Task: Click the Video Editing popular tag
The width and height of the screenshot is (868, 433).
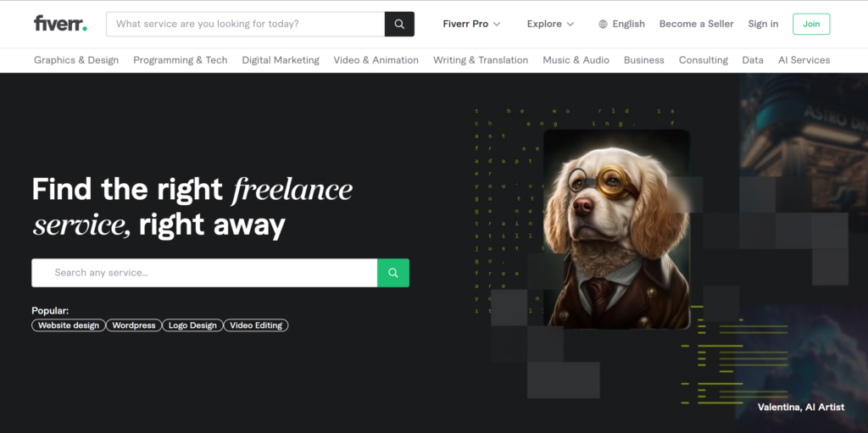Action: pyautogui.click(x=256, y=325)
